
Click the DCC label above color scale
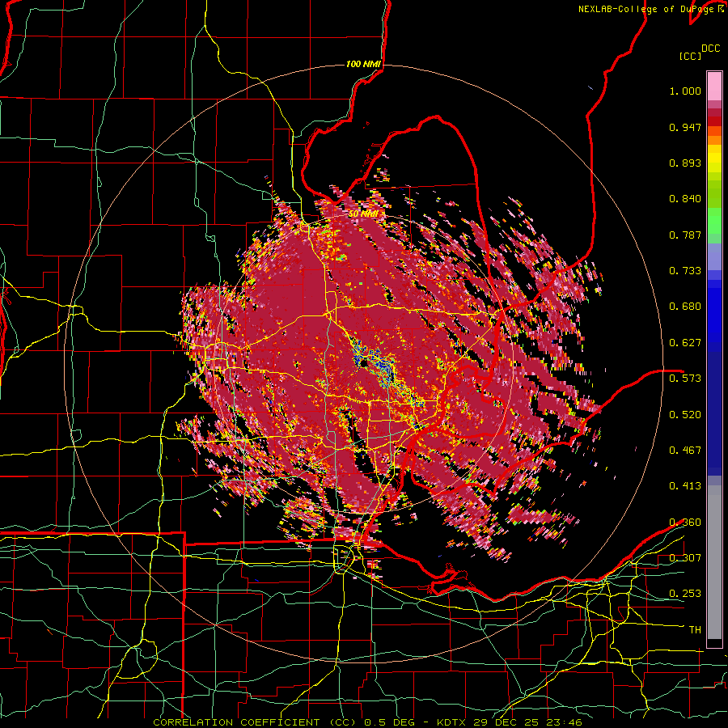coord(710,49)
